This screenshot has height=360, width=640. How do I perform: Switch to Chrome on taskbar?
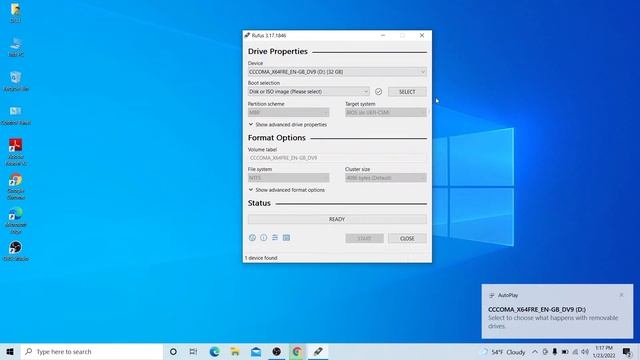click(x=297, y=351)
